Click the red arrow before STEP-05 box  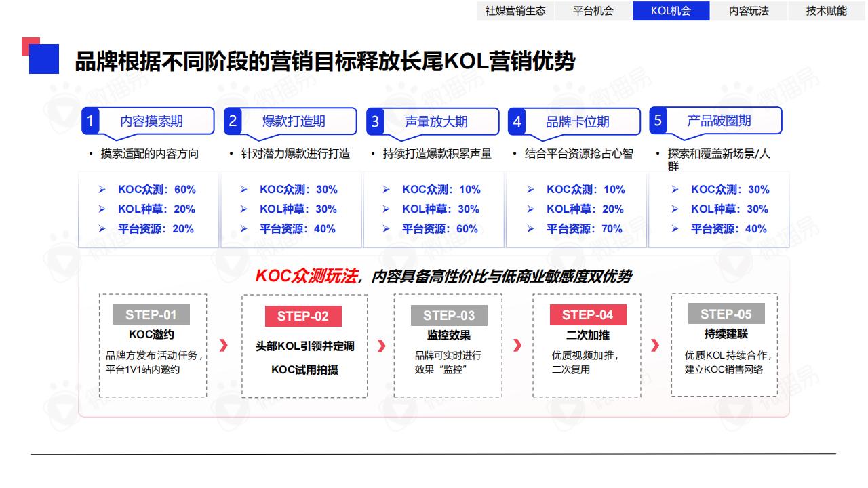(655, 346)
